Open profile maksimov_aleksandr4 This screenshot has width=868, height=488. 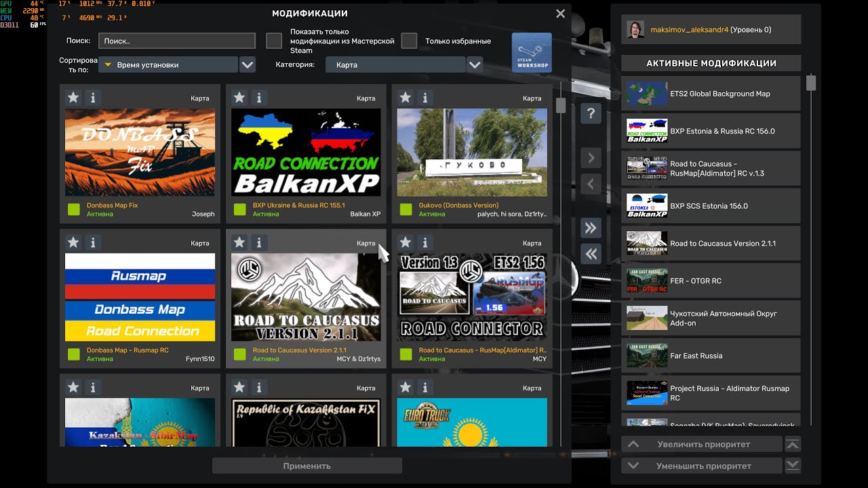tap(711, 30)
